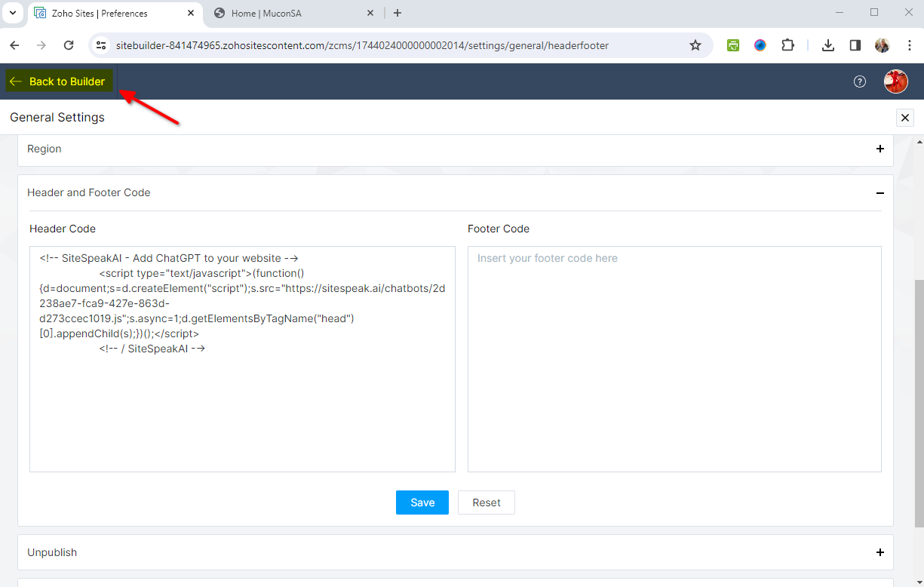Open the Zoho user profile avatar
Image resolution: width=924 pixels, height=587 pixels.
[x=895, y=81]
